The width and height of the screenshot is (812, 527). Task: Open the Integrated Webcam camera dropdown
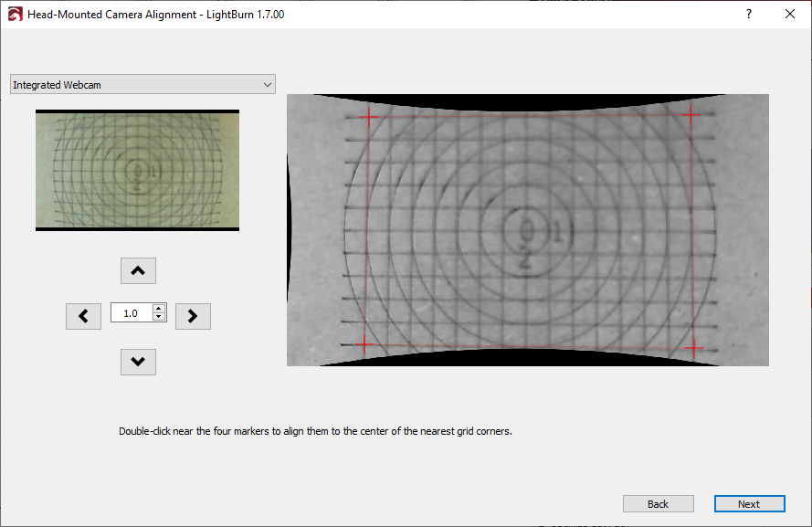pos(142,85)
